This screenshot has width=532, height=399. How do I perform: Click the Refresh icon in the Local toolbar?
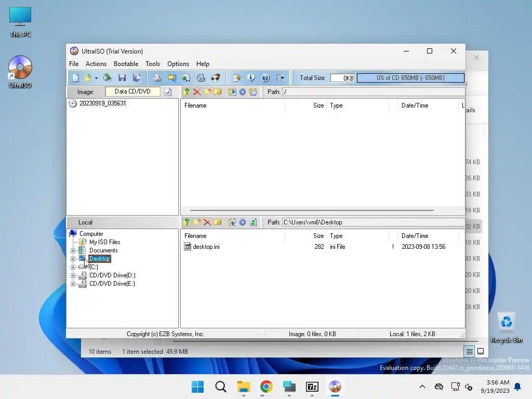coord(253,222)
